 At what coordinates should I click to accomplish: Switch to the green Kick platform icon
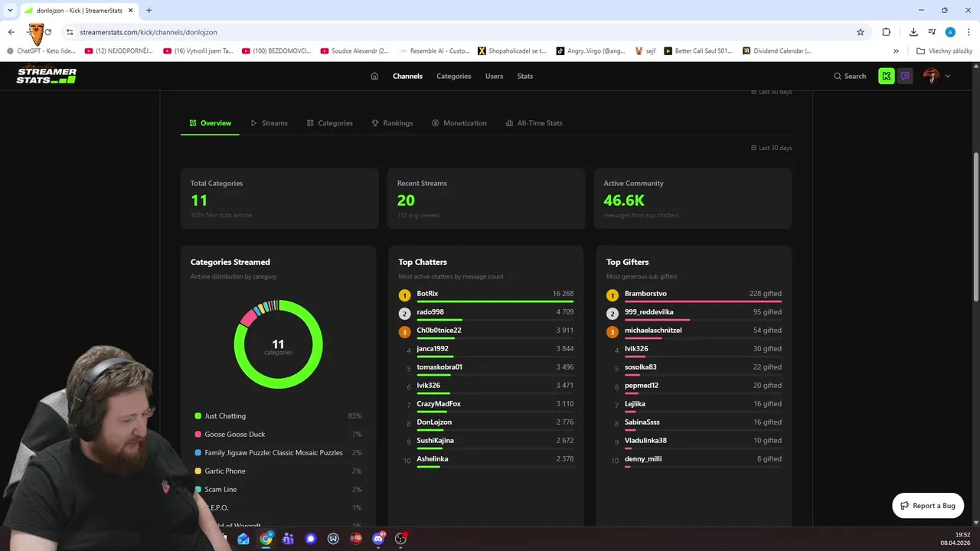[887, 76]
